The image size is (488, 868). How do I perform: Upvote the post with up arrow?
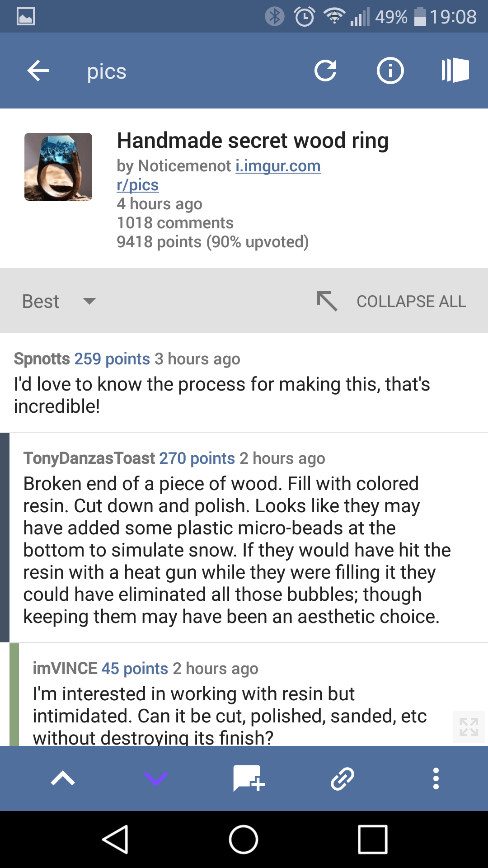(63, 778)
